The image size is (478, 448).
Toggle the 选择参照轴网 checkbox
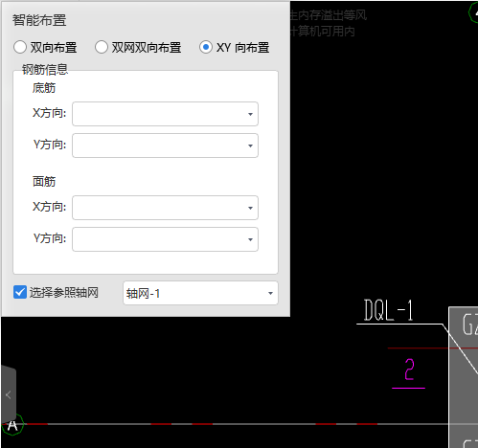tap(20, 292)
